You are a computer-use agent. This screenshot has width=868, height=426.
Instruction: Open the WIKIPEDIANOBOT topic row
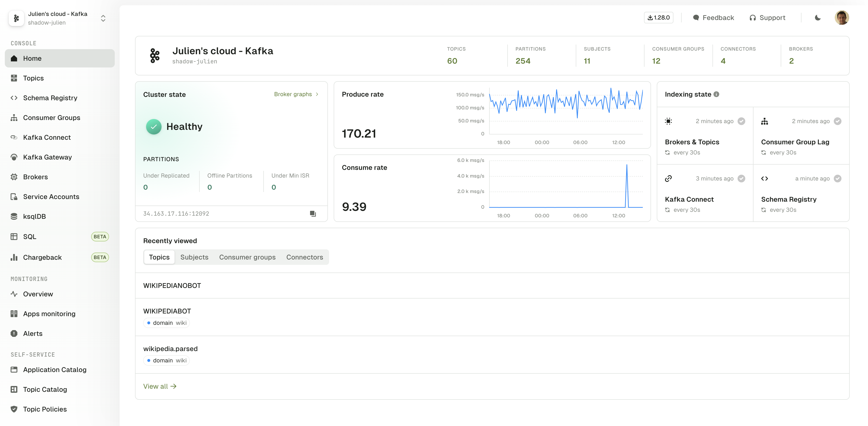click(x=172, y=286)
